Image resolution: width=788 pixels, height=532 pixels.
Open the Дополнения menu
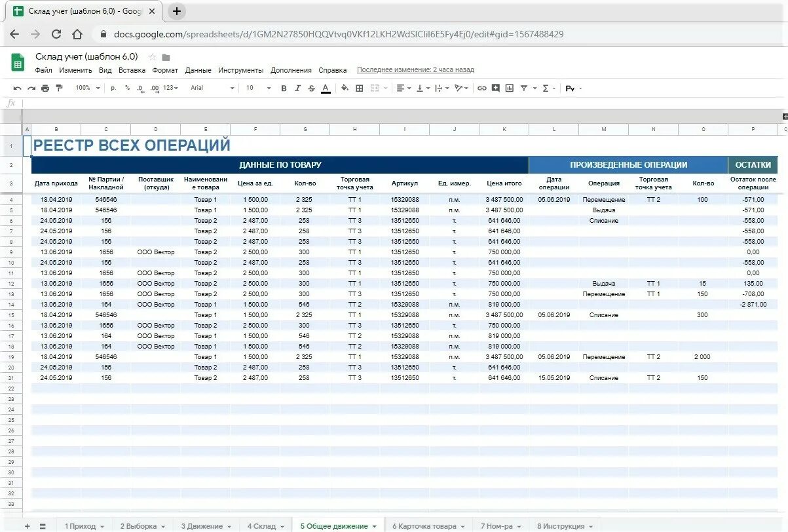(x=291, y=70)
